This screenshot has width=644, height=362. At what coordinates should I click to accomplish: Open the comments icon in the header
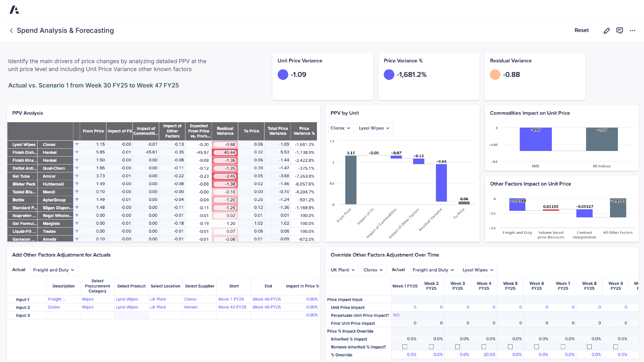point(620,30)
